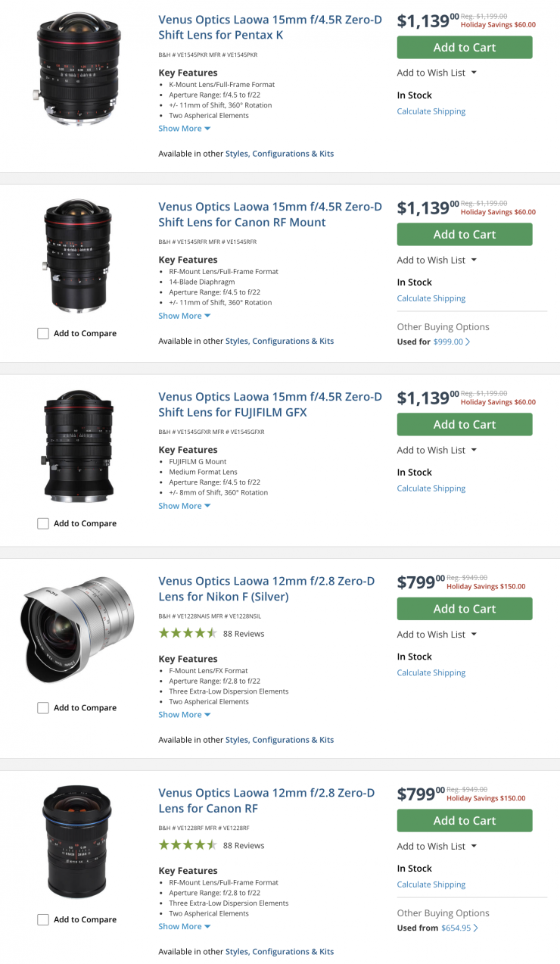Open Add to Wish List dropdown for Nikon F lens
560x964 pixels.
pos(437,635)
